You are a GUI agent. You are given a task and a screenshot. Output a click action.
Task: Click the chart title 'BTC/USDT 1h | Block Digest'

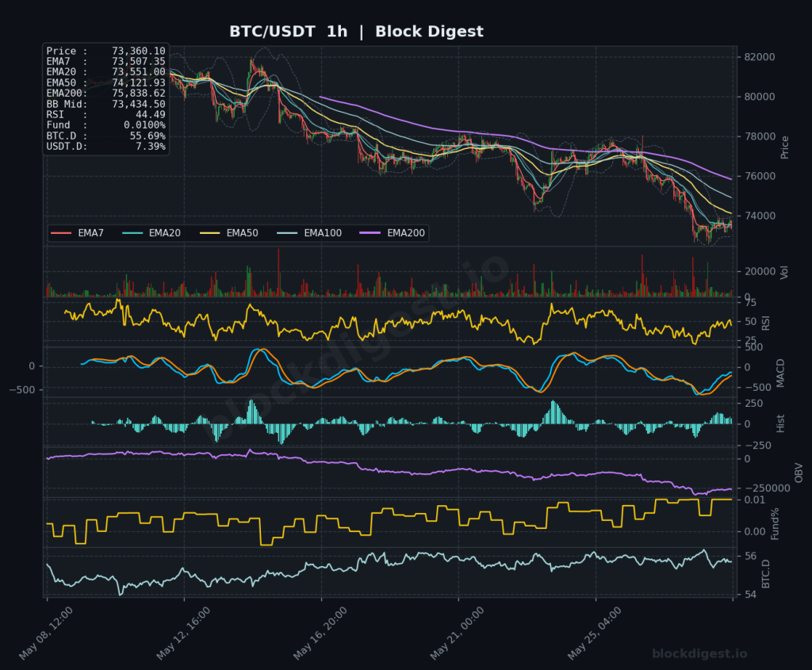[356, 32]
